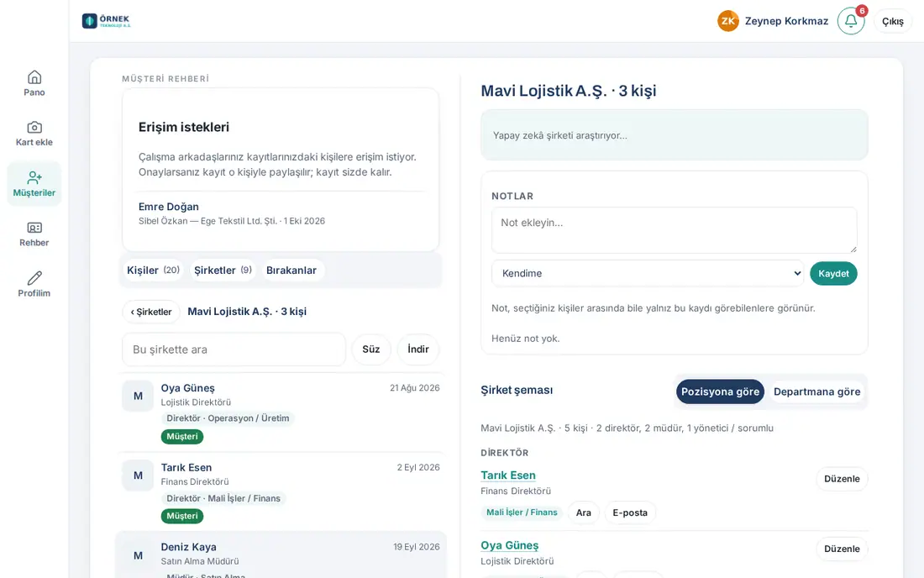Open Oya Güneş link in company chart
This screenshot has height=578, width=924.
(510, 545)
